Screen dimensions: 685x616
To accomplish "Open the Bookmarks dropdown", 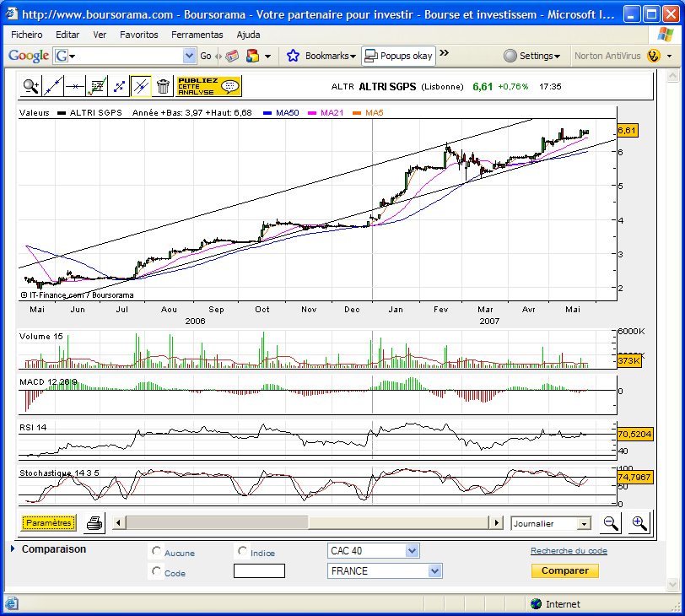I will pyautogui.click(x=331, y=56).
